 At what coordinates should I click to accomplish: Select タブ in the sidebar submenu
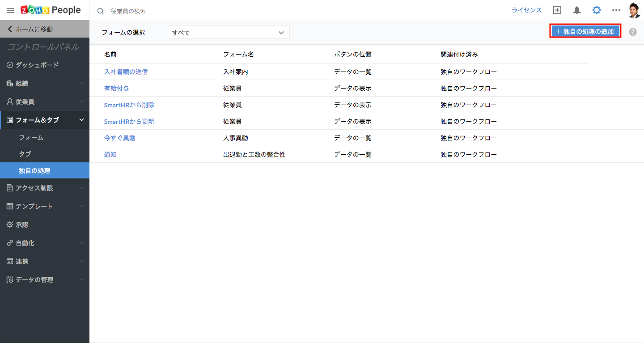point(25,154)
